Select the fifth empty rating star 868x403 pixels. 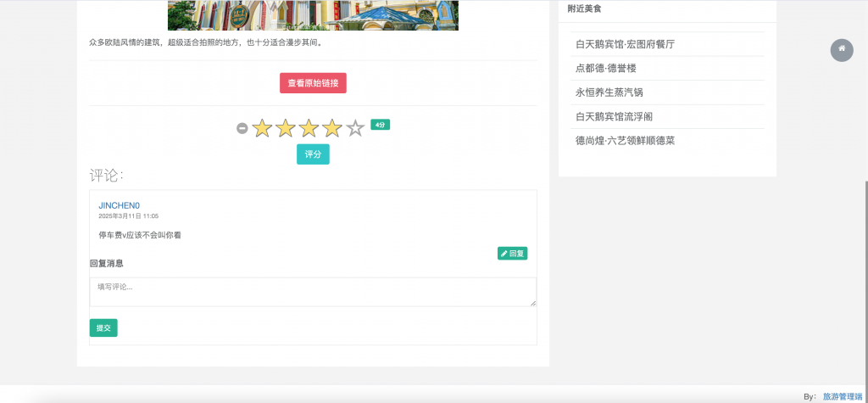(x=355, y=128)
